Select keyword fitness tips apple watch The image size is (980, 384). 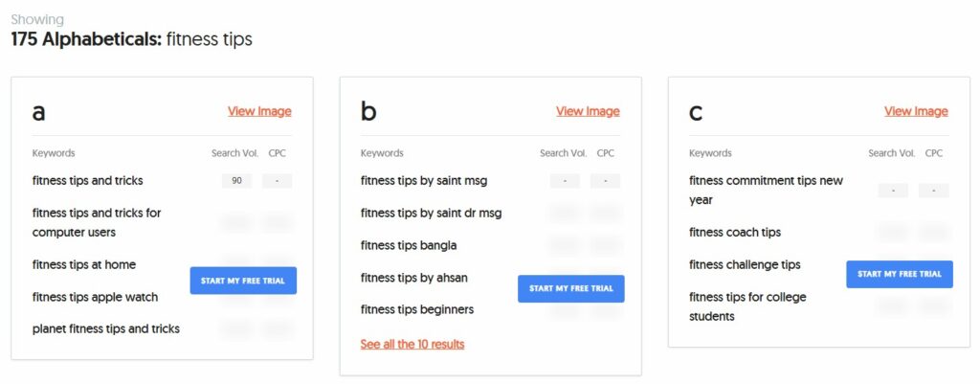pos(95,297)
